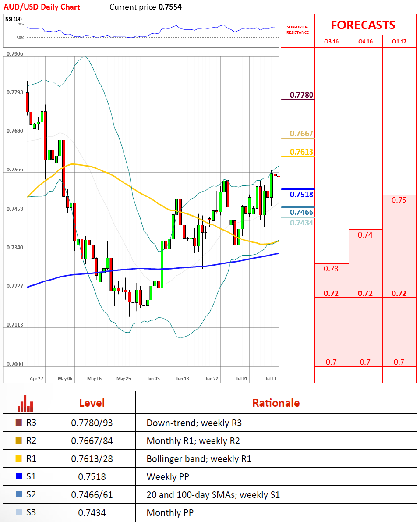Click the May 16 date axis label
Viewport: 420px width, 522px height.
coord(95,379)
